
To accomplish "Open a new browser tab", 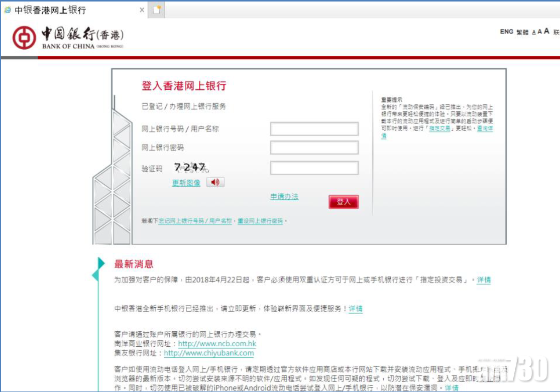I will click(x=157, y=9).
